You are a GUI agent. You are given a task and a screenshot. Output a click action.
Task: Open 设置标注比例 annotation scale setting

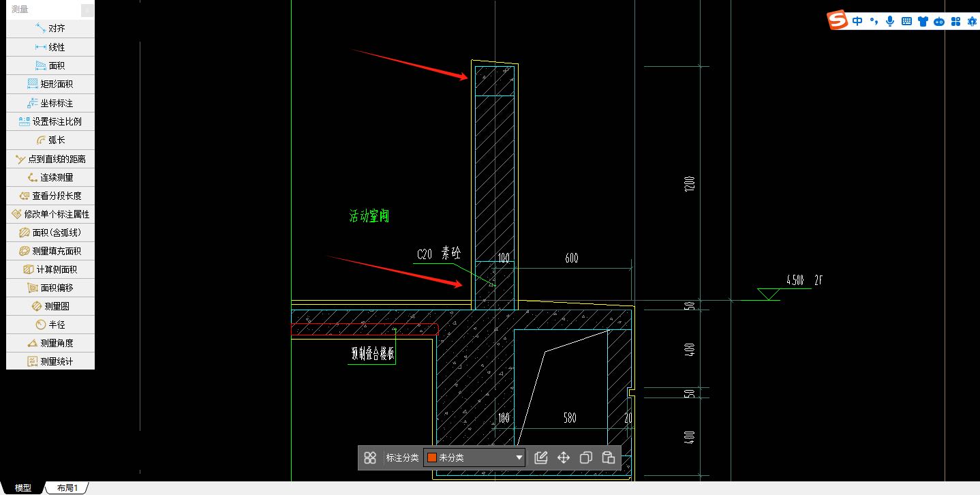pos(50,121)
